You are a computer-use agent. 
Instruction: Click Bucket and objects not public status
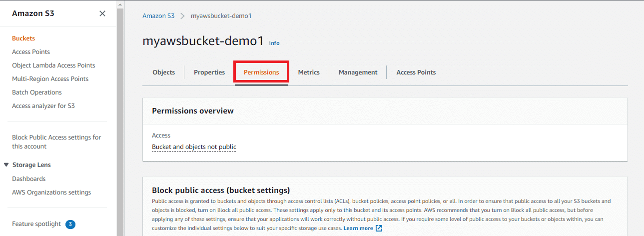click(x=194, y=147)
